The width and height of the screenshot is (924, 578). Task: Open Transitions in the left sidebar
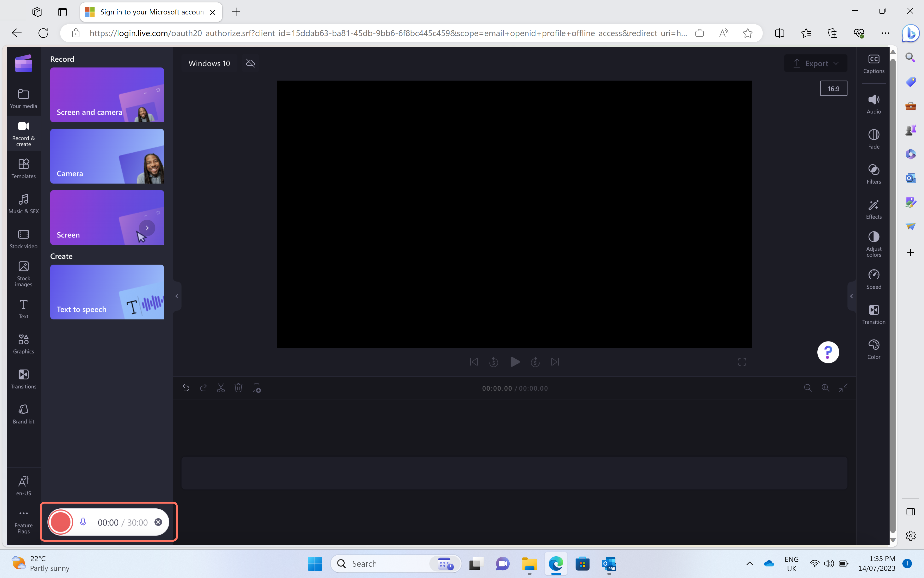[x=24, y=379]
